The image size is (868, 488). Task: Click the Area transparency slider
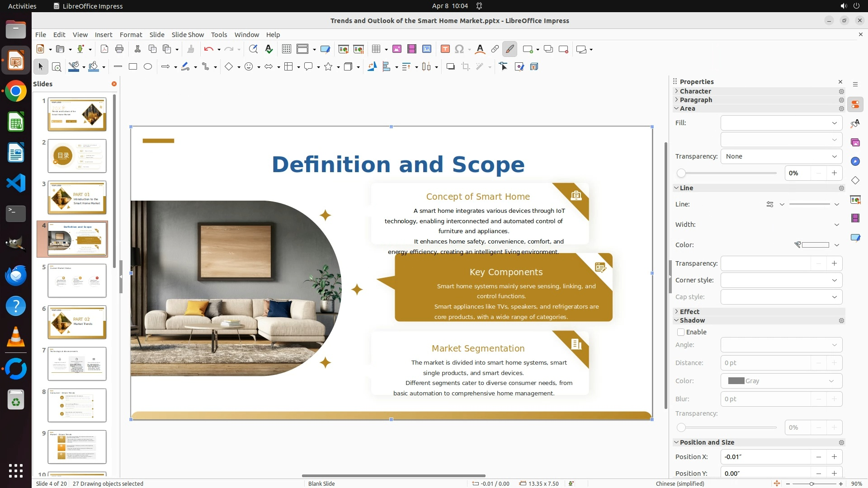pyautogui.click(x=727, y=173)
